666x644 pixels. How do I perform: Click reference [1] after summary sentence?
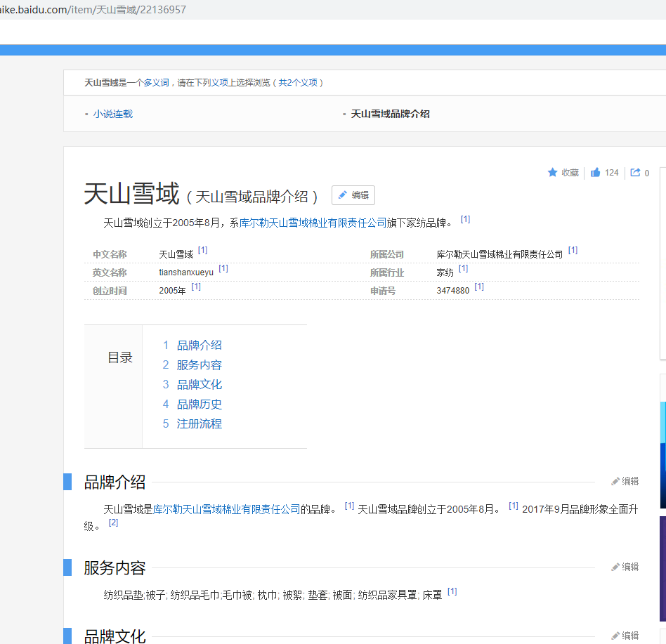coord(466,219)
